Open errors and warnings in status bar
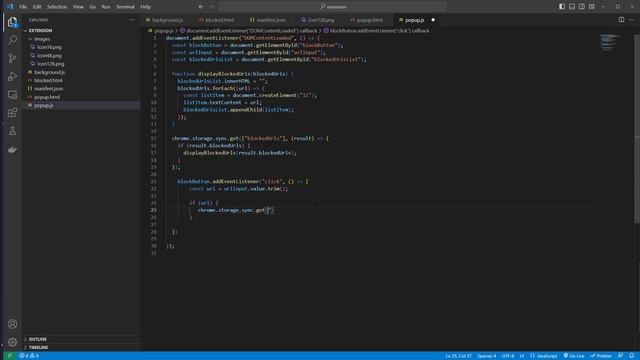Screen dimensions: 640x360 pos(29,356)
